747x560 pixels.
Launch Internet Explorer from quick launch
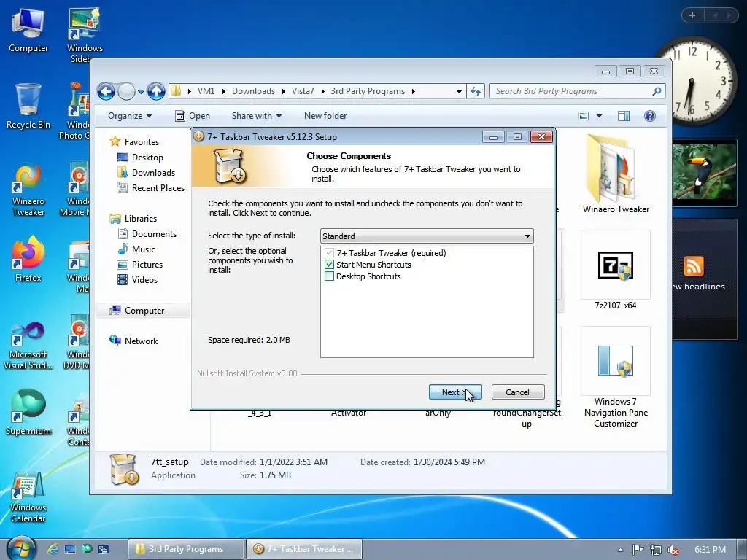tap(53, 549)
